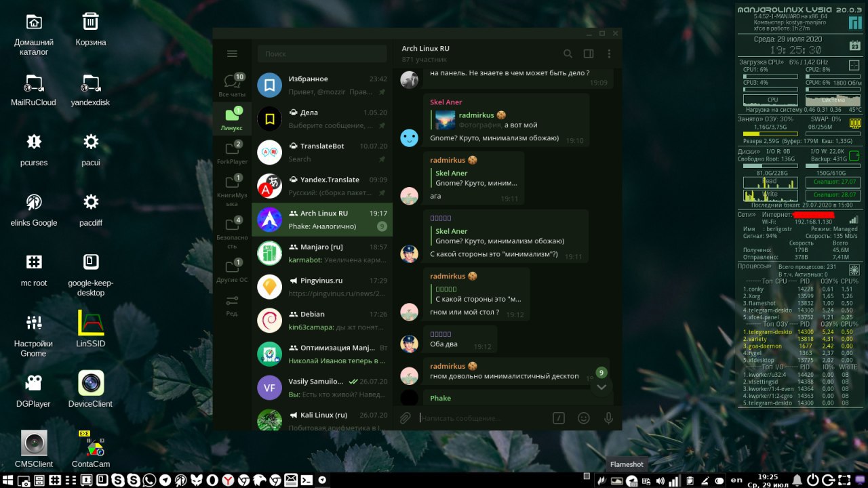Open the 'Debian' group chat
The image size is (868, 488).
[322, 321]
